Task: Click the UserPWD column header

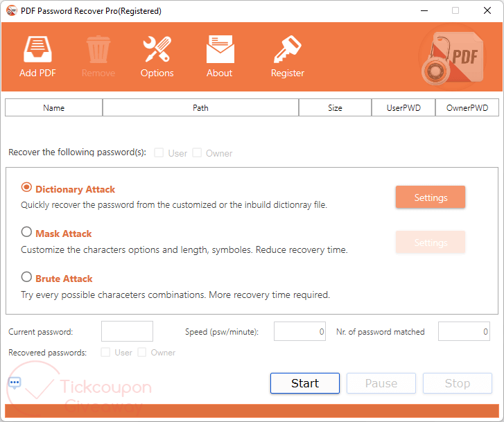Action: click(x=403, y=107)
